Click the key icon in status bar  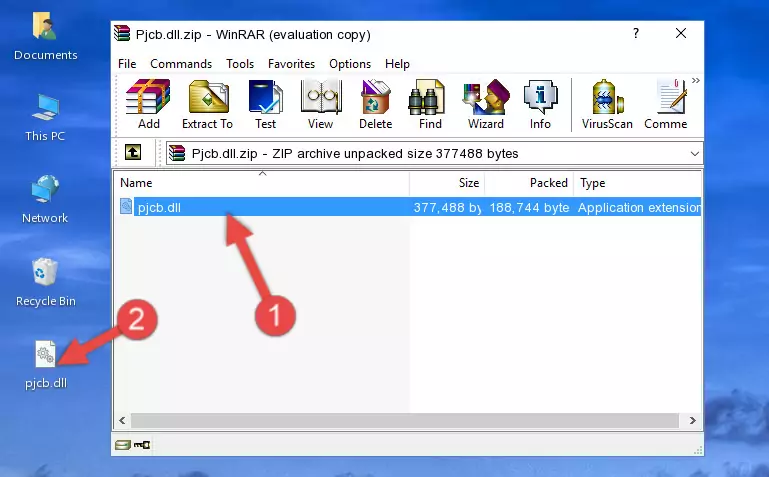142,445
